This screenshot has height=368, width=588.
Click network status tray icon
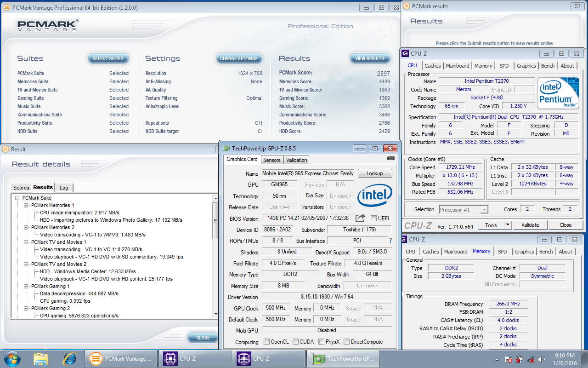531,359
